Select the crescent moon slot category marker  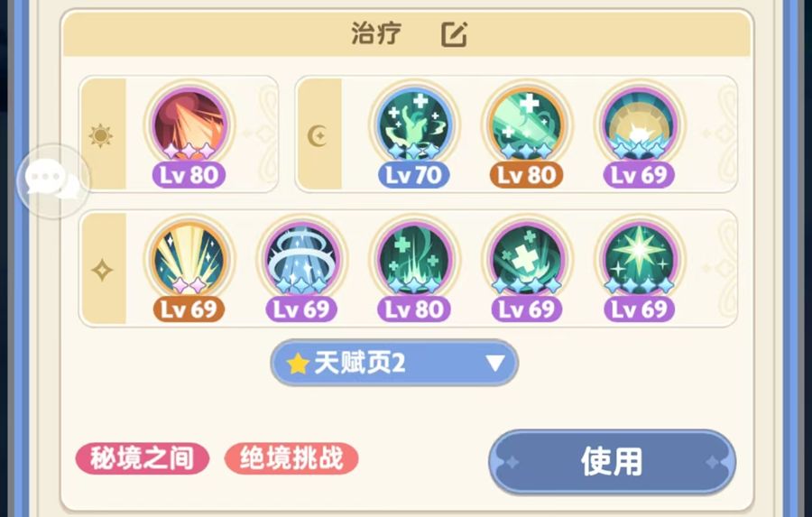point(318,135)
